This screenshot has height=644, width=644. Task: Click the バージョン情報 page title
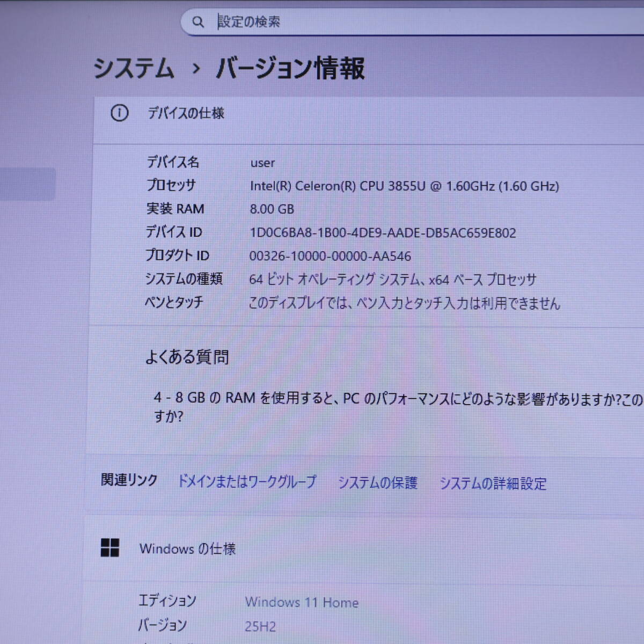click(290, 69)
